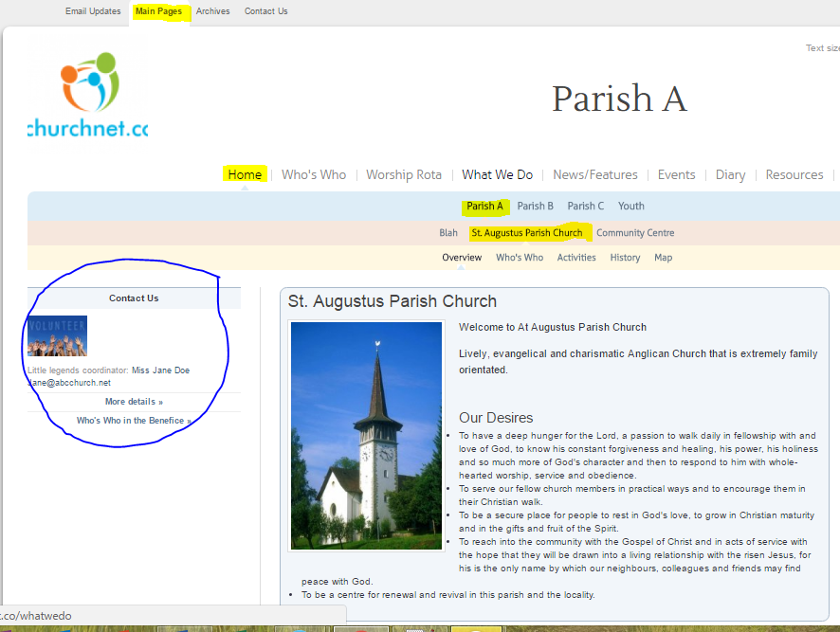Open the Who's Who main menu
Viewport: 840px width, 632px height.
click(x=313, y=174)
